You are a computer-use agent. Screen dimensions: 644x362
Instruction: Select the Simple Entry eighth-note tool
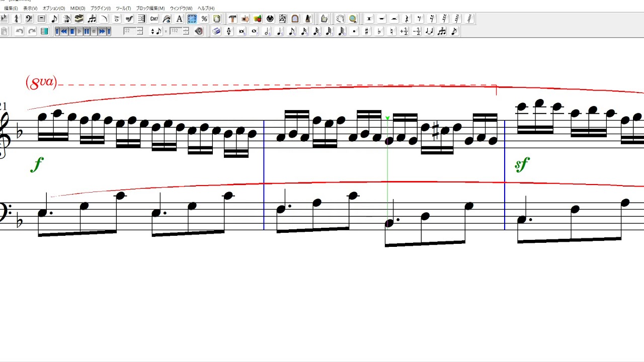(x=54, y=19)
